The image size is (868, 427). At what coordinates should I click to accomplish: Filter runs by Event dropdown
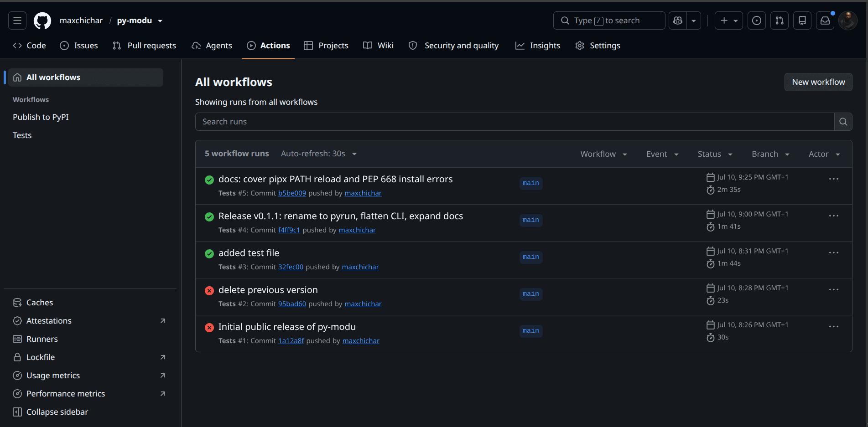point(662,154)
